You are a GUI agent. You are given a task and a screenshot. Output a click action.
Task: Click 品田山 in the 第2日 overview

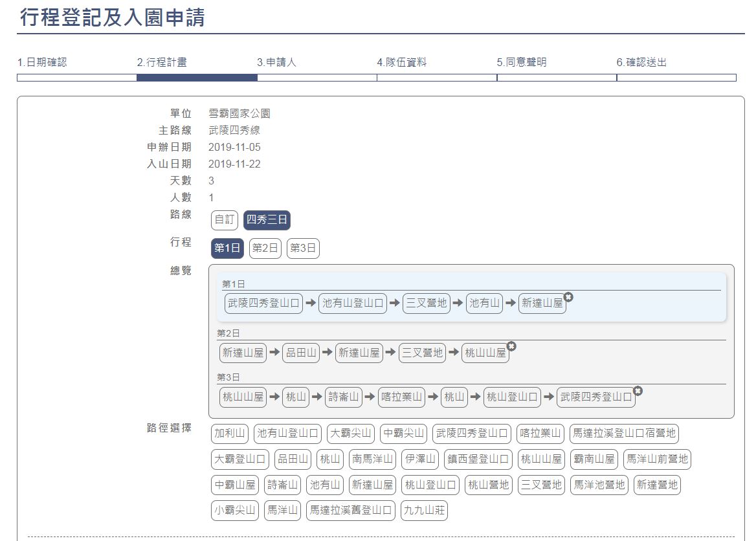click(x=302, y=353)
